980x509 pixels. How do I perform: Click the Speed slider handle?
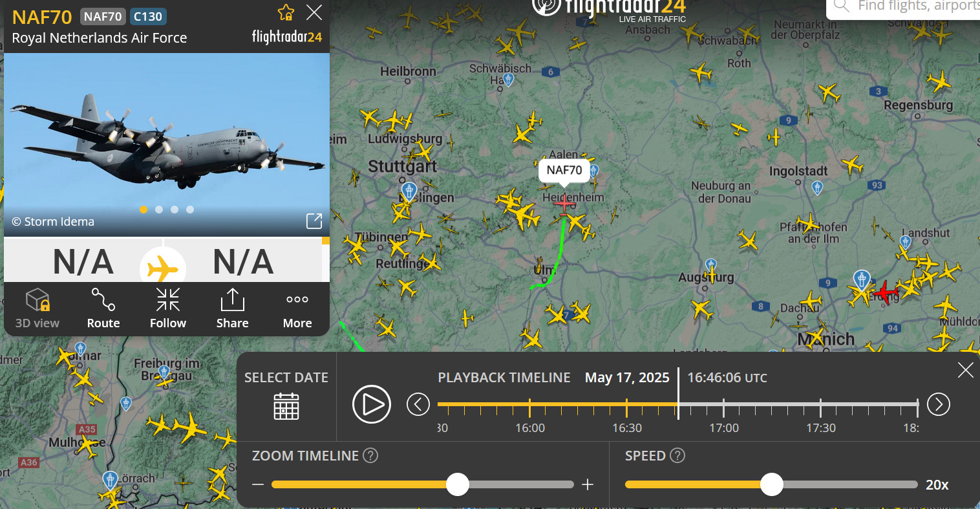[771, 484]
